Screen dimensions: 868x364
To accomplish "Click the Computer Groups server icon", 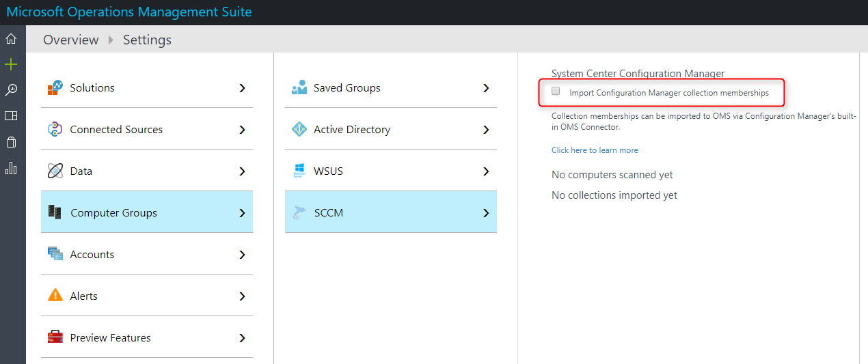I will (x=55, y=212).
